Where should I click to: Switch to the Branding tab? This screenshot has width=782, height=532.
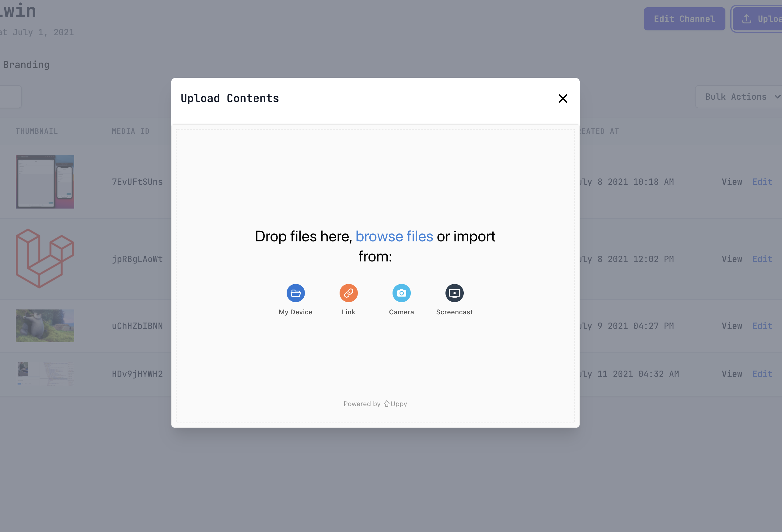tap(26, 64)
